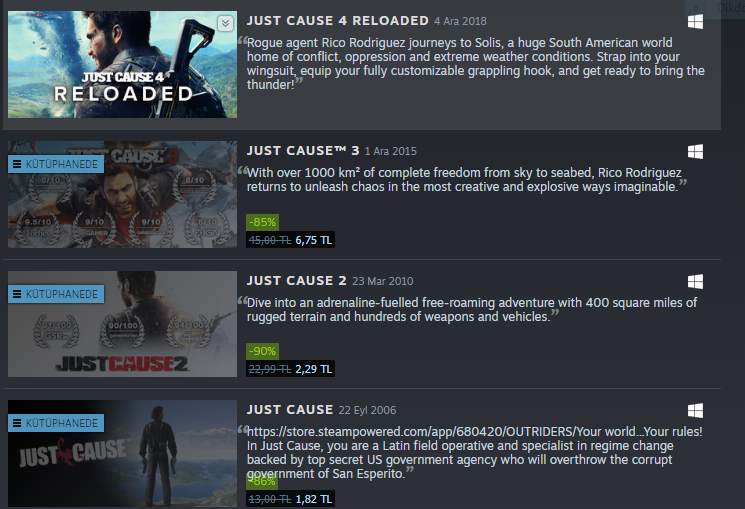
Task: Click the JUST CAUSE 2 title link
Action: pyautogui.click(x=296, y=280)
